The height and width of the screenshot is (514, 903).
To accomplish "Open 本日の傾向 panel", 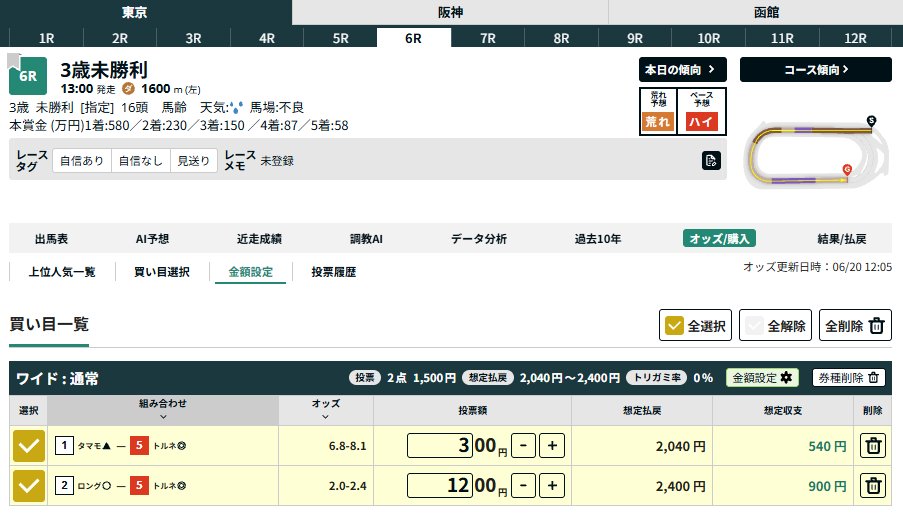I will (682, 70).
